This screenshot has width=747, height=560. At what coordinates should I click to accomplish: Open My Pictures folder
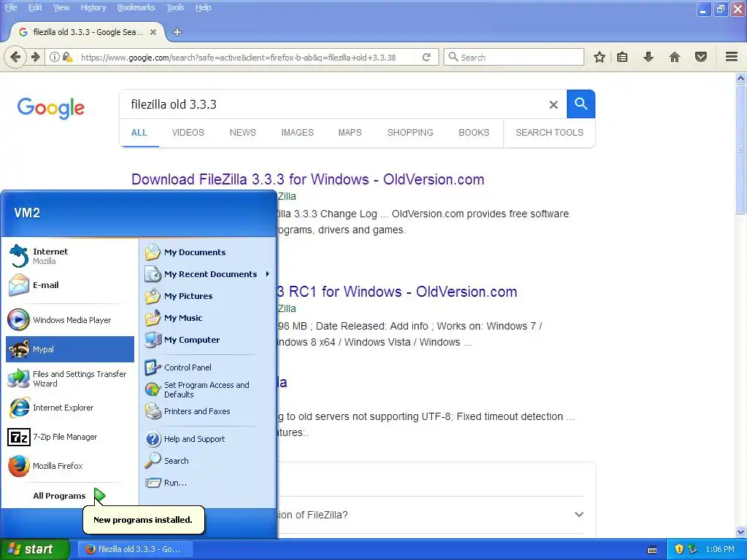click(x=208, y=296)
